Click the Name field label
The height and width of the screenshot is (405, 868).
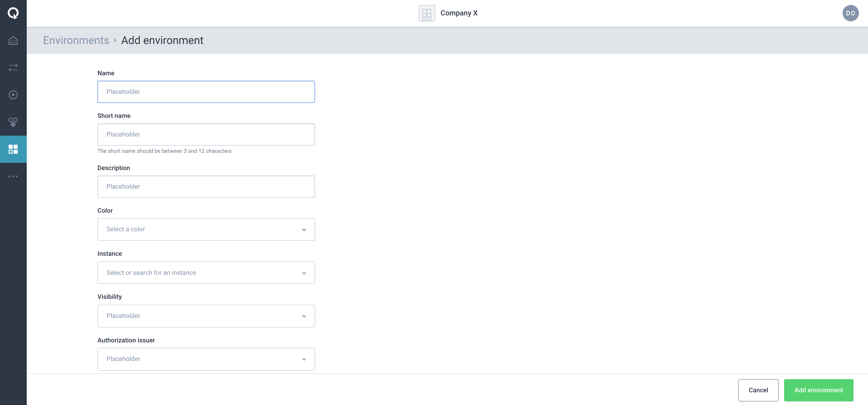pyautogui.click(x=106, y=73)
